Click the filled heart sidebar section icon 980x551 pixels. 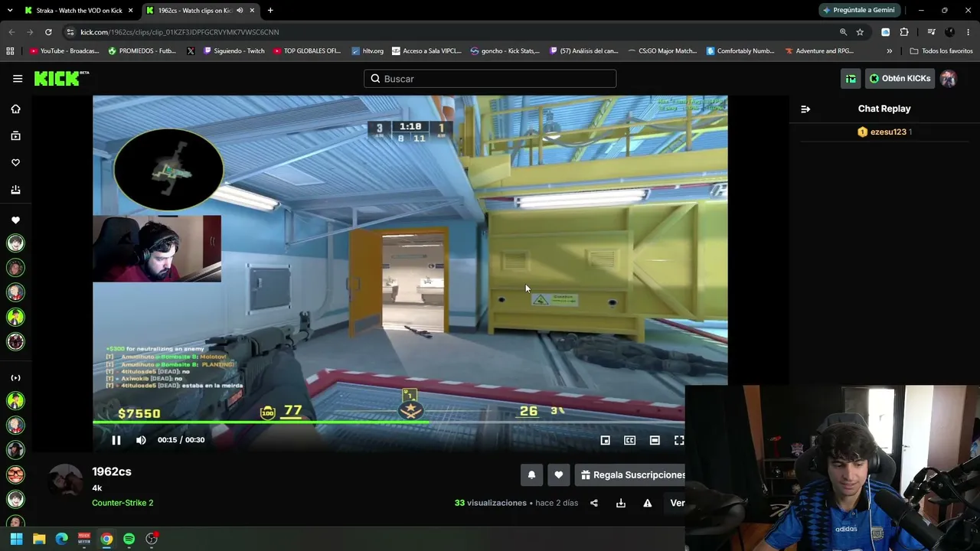pyautogui.click(x=15, y=220)
